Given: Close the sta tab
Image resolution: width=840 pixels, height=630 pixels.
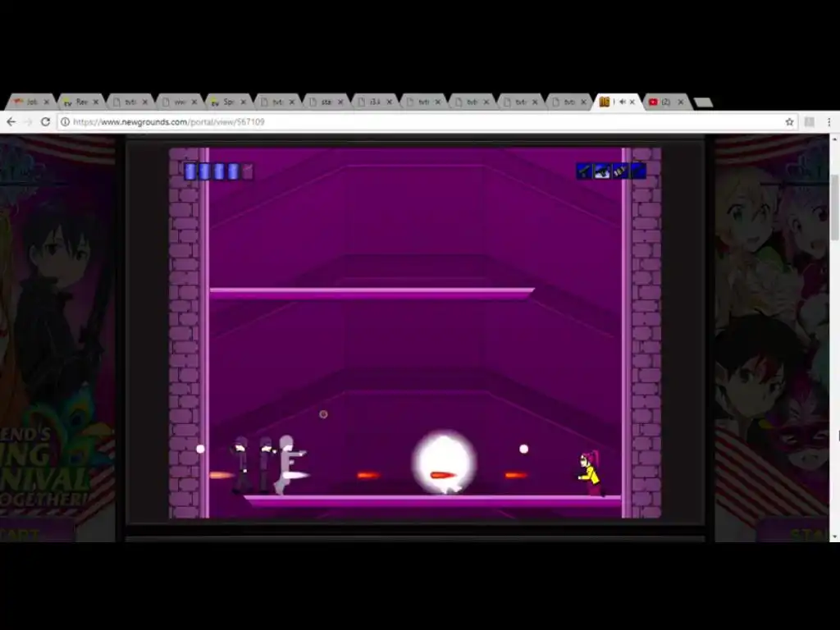Looking at the screenshot, I should click(x=340, y=102).
